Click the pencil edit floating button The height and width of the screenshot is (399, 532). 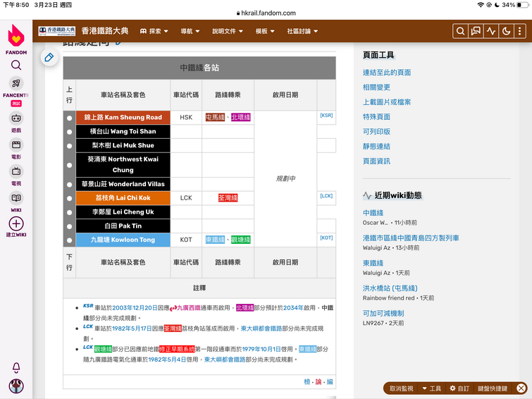[x=49, y=57]
